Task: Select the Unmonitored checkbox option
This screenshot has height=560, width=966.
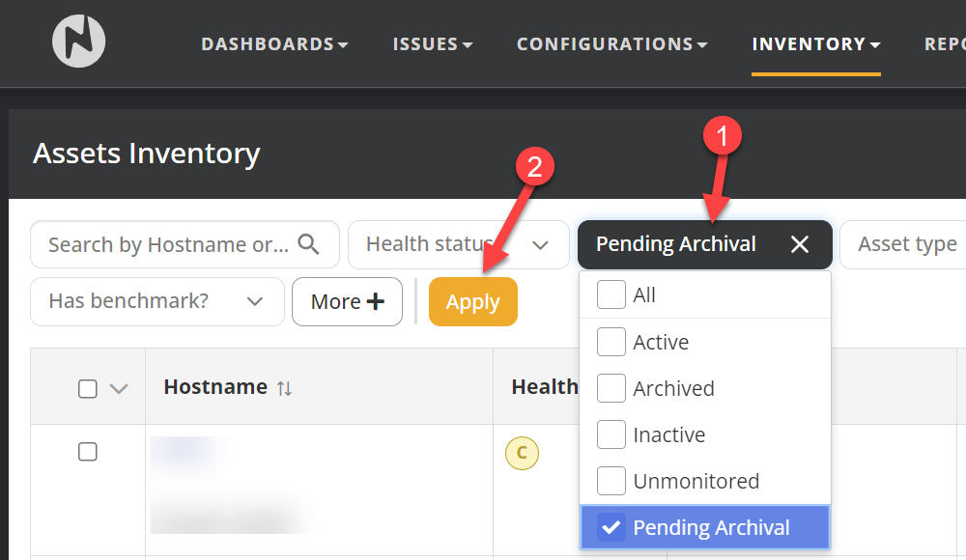Action: [611, 481]
